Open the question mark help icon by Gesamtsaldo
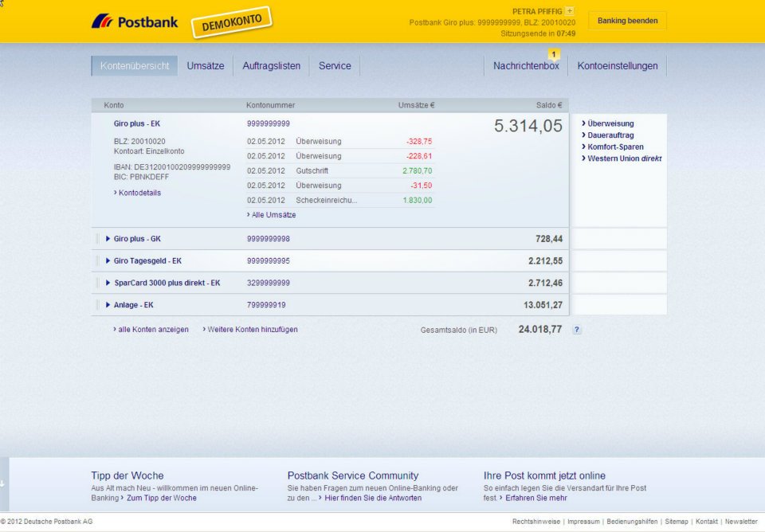The image size is (765, 532). (577, 330)
